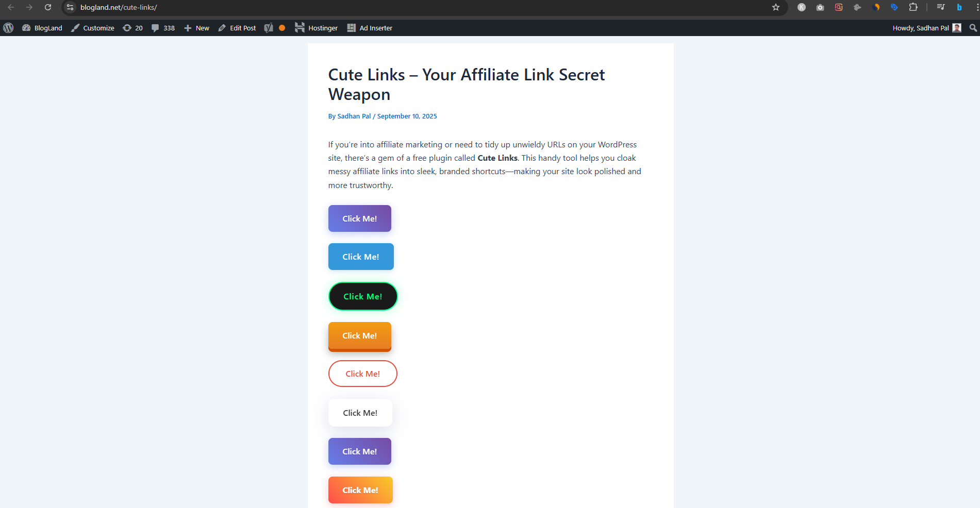This screenshot has height=508, width=980.
Task: Open the pink search extension icon
Action: (839, 7)
